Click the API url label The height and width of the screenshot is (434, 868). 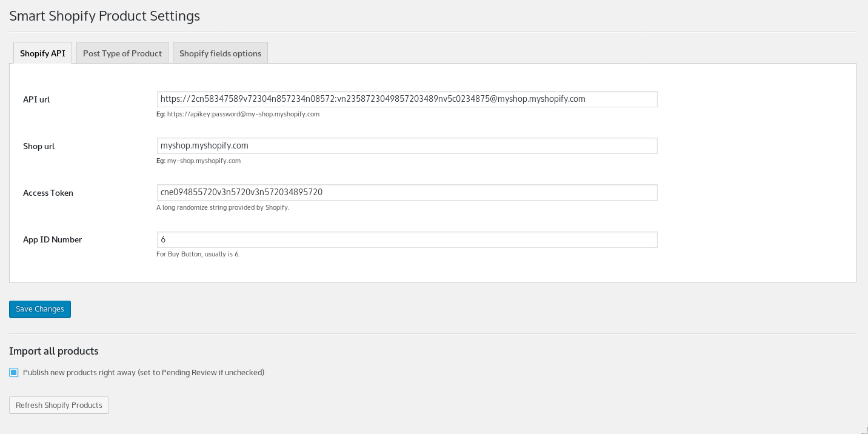click(x=36, y=99)
